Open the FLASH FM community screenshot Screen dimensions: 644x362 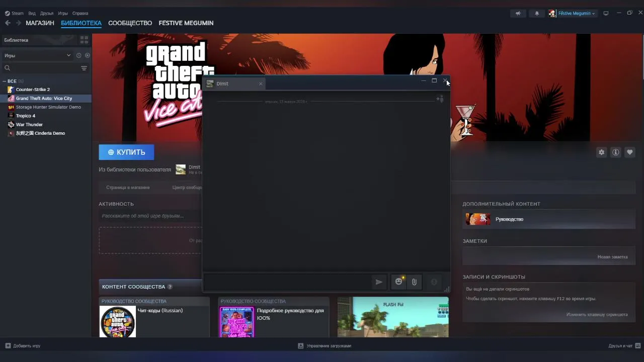point(393,317)
